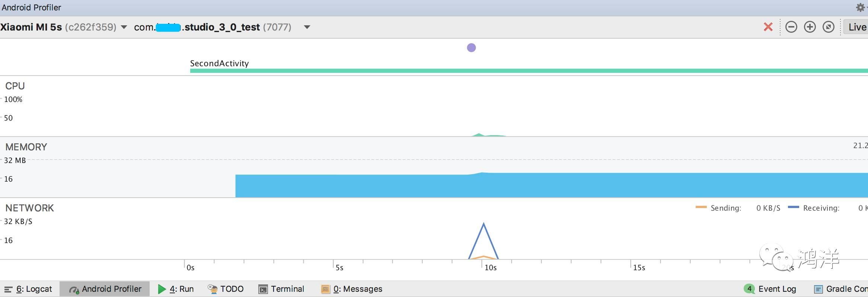The width and height of the screenshot is (868, 297).
Task: Open the MEMORY profiler graph
Action: 434,167
